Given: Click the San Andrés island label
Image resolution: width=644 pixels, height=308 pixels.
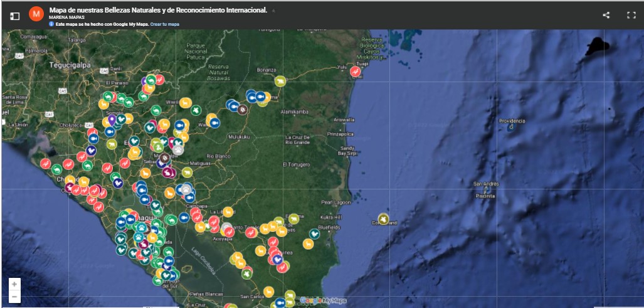Looking at the screenshot, I should point(486,184).
